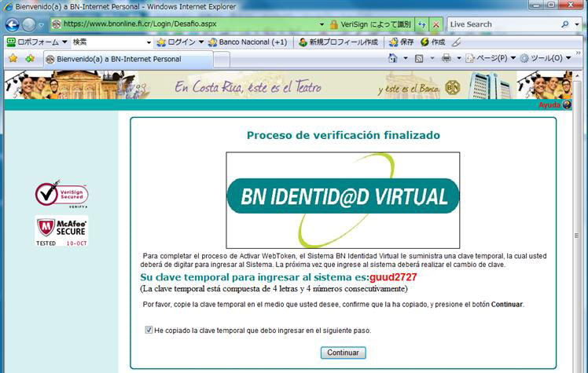Click the VeriSign Secured seal
This screenshot has height=373, width=588.
click(x=62, y=194)
